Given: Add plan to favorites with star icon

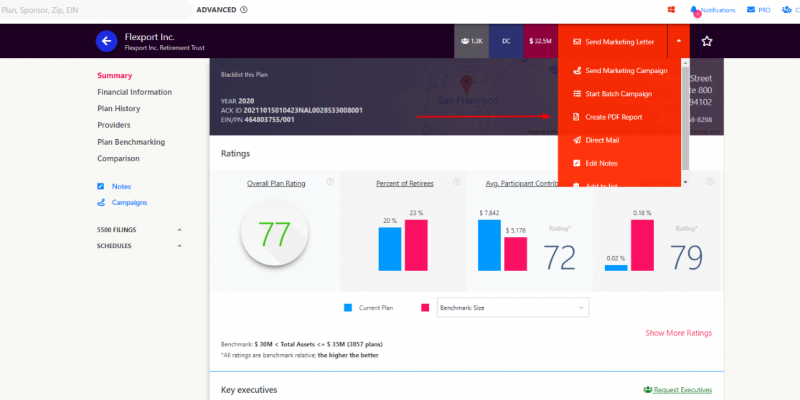Looking at the screenshot, I should coord(707,41).
